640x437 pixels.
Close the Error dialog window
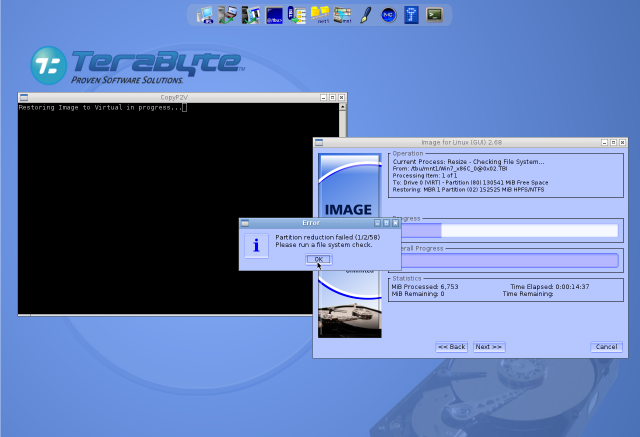point(395,223)
